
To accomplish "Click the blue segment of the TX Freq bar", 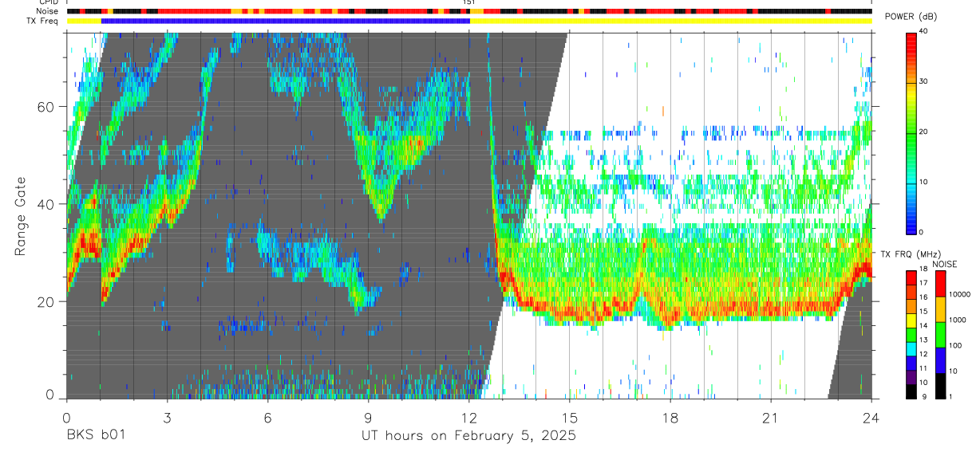I will tap(286, 21).
